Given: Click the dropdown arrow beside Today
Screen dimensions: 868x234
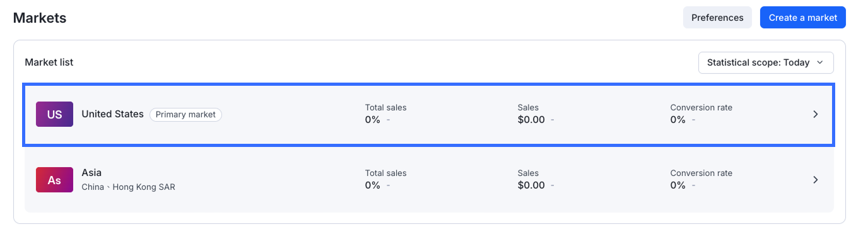Looking at the screenshot, I should pyautogui.click(x=820, y=62).
